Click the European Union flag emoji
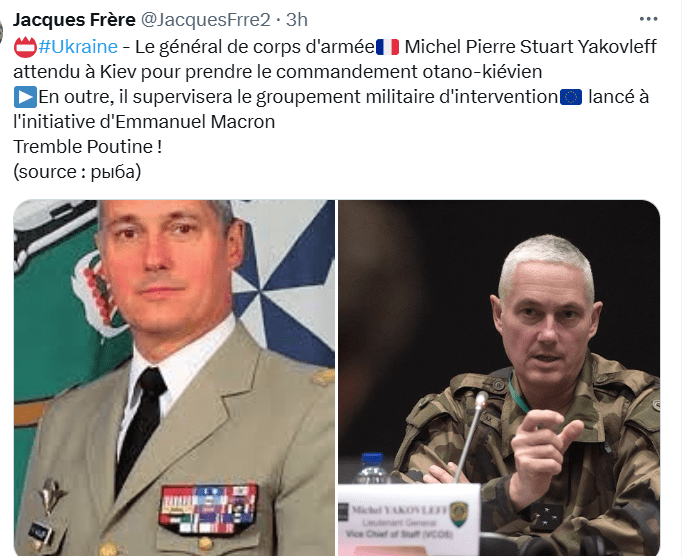The image size is (697, 556). [571, 97]
